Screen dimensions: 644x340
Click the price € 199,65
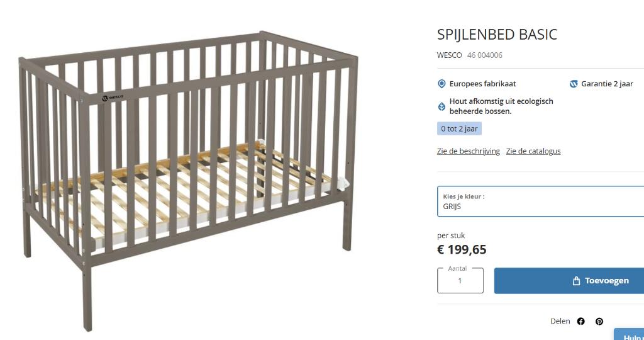click(x=462, y=249)
